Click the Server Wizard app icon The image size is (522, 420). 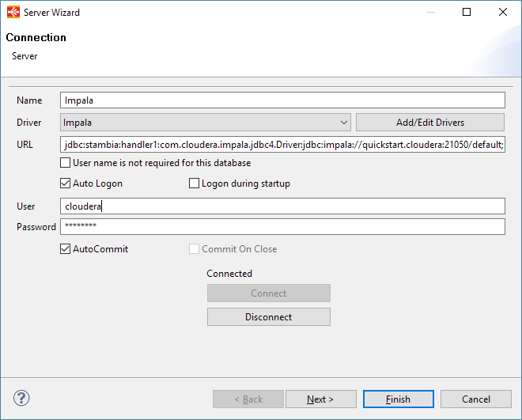[13, 13]
